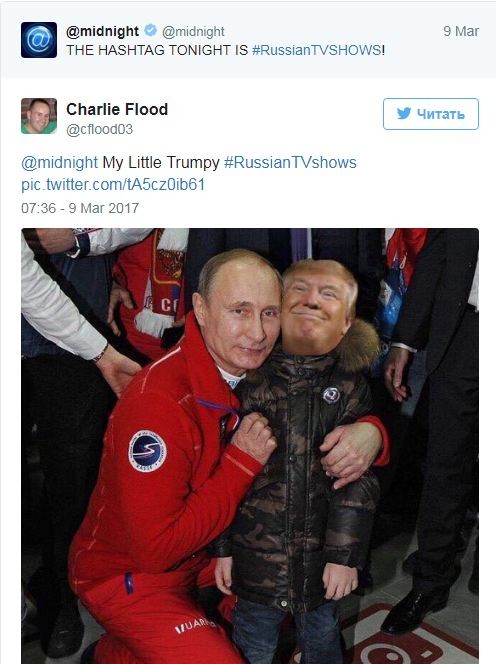The image size is (496, 664).
Task: Click the grey @midnight handle in the header
Action: [x=193, y=31]
